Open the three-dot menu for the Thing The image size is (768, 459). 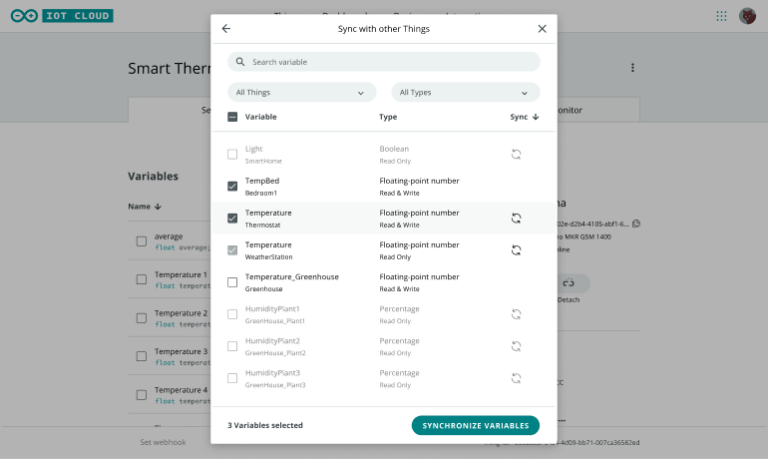(632, 68)
